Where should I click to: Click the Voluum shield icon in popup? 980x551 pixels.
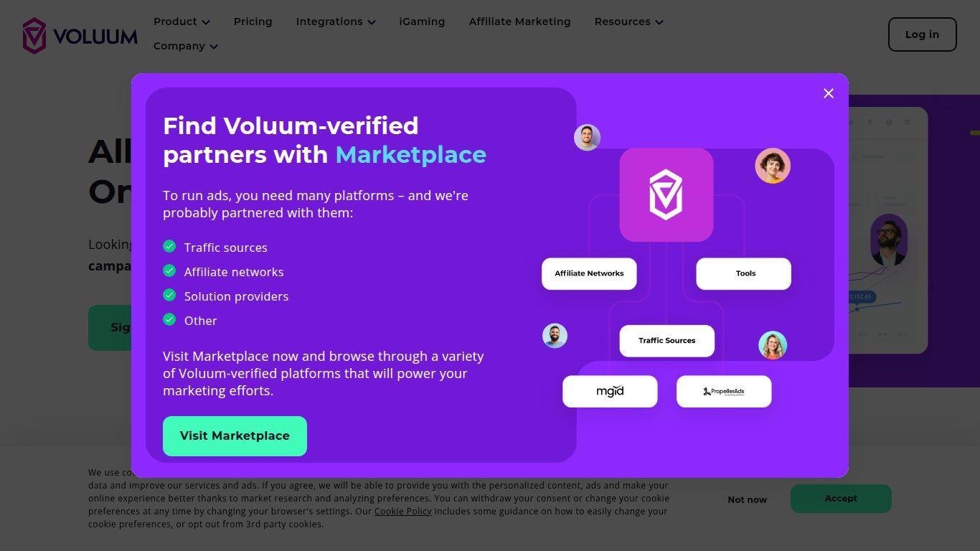[x=666, y=194]
